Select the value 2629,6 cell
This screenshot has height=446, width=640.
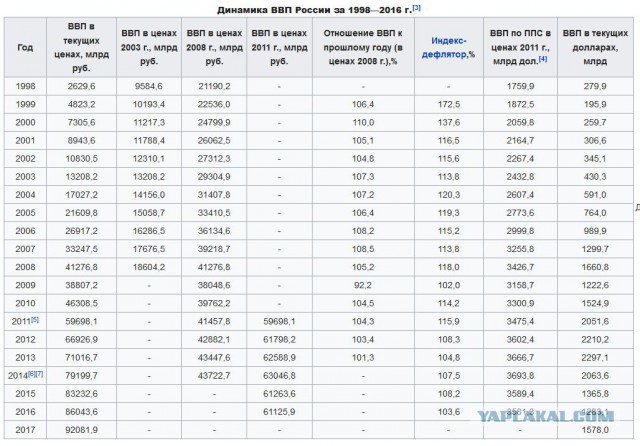[82, 87]
